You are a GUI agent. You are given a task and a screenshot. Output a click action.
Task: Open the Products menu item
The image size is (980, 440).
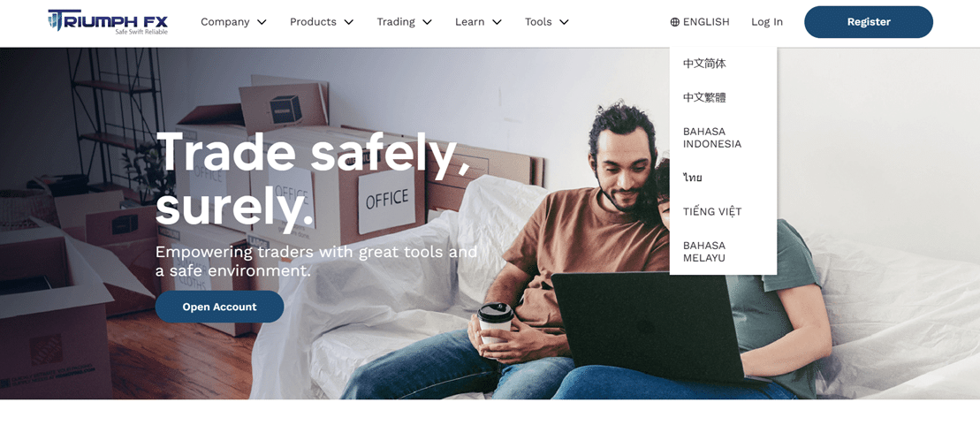pos(313,22)
